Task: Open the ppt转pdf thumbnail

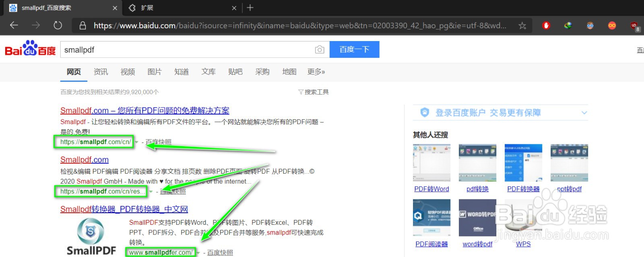Action: pos(569,163)
